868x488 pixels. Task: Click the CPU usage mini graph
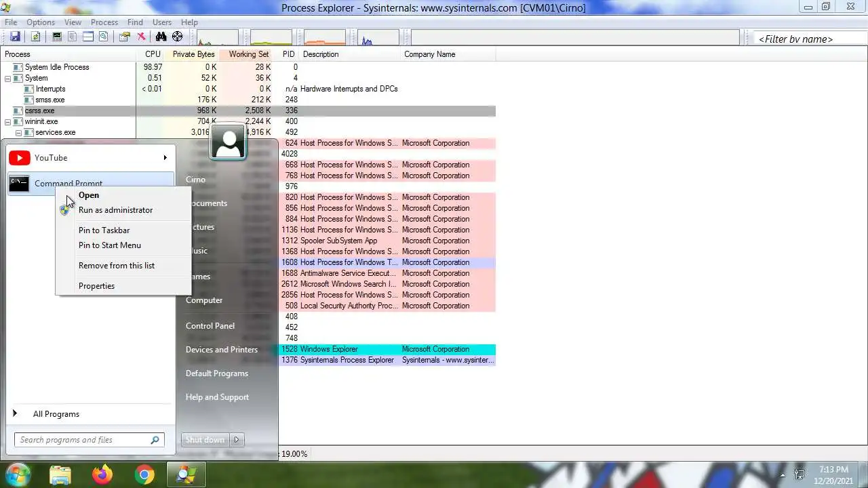coord(217,38)
